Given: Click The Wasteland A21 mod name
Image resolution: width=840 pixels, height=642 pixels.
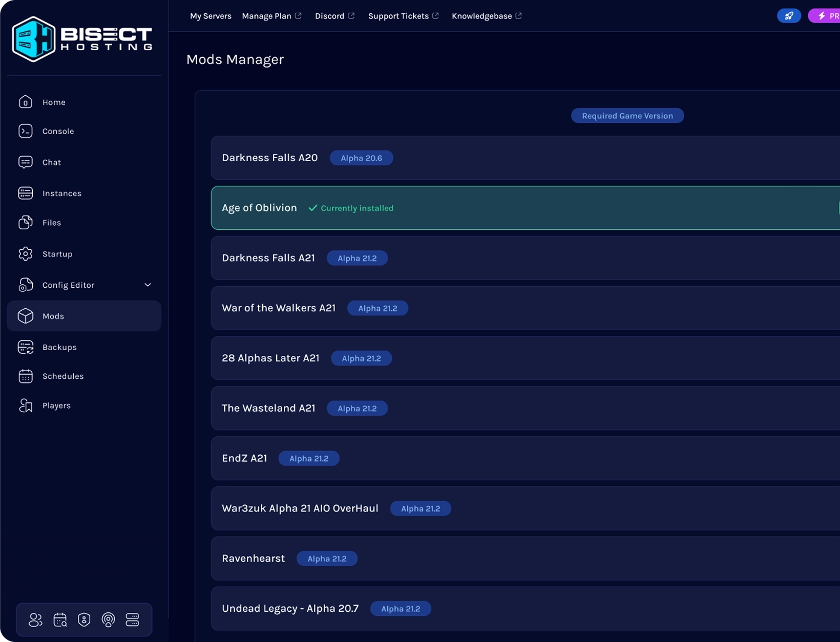Looking at the screenshot, I should [268, 408].
